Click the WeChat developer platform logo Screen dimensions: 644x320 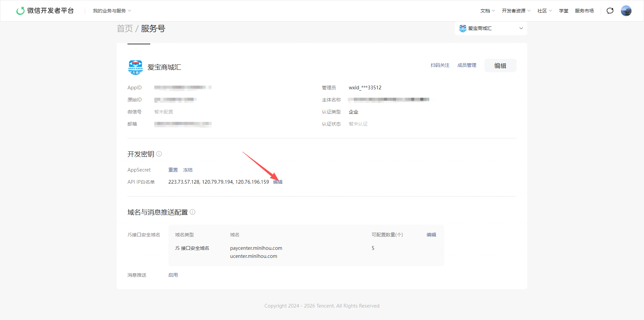tap(45, 11)
